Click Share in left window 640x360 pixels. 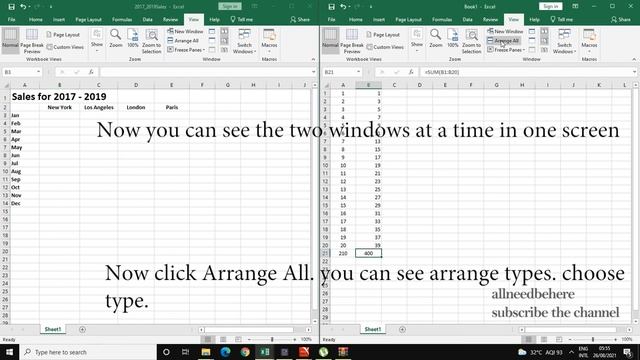pyautogui.click(x=300, y=19)
